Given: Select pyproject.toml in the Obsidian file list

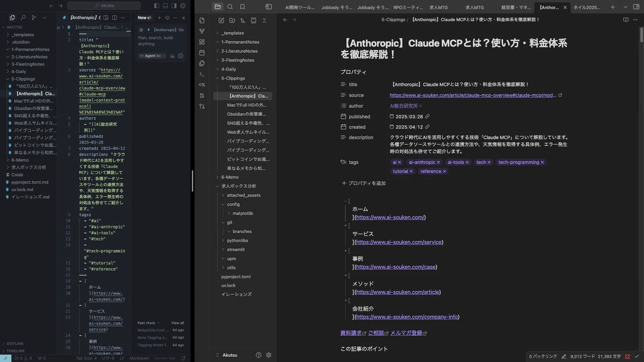Looking at the screenshot, I should coord(236,277).
